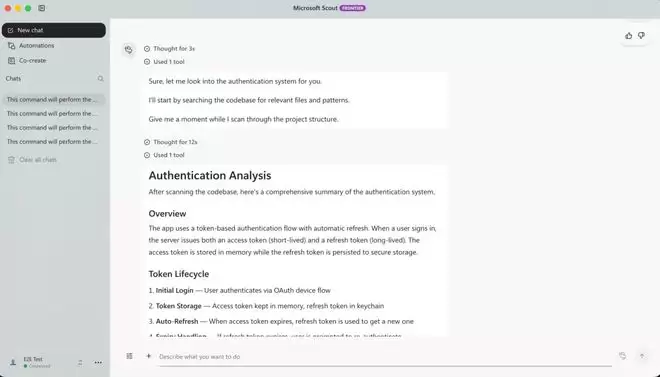Focus the "Describe what you want to do" field

pos(385,356)
